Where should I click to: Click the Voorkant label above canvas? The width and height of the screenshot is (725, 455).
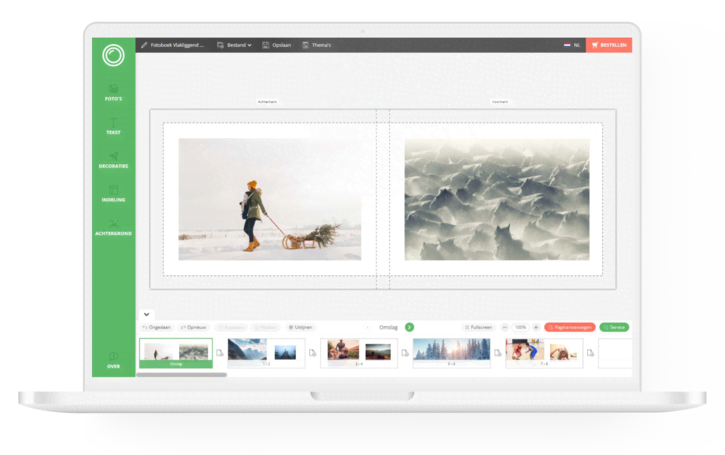tap(500, 102)
